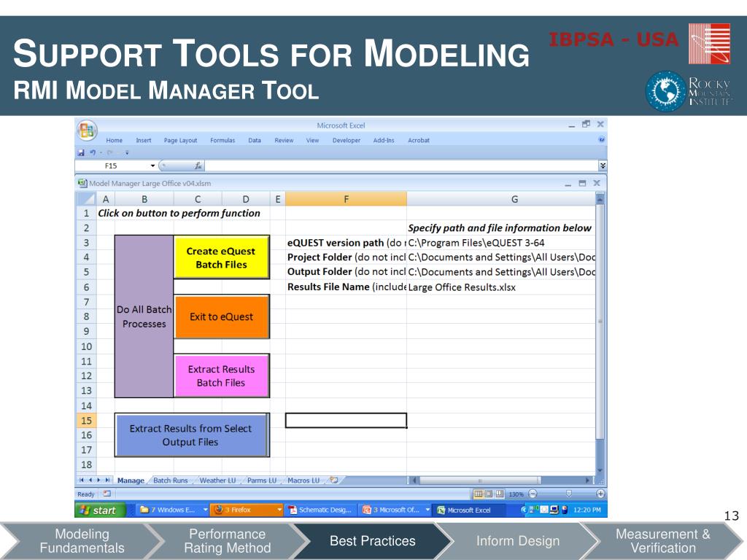Click the Windows Explorer taskbar group
The image size is (747, 560).
[x=174, y=510]
